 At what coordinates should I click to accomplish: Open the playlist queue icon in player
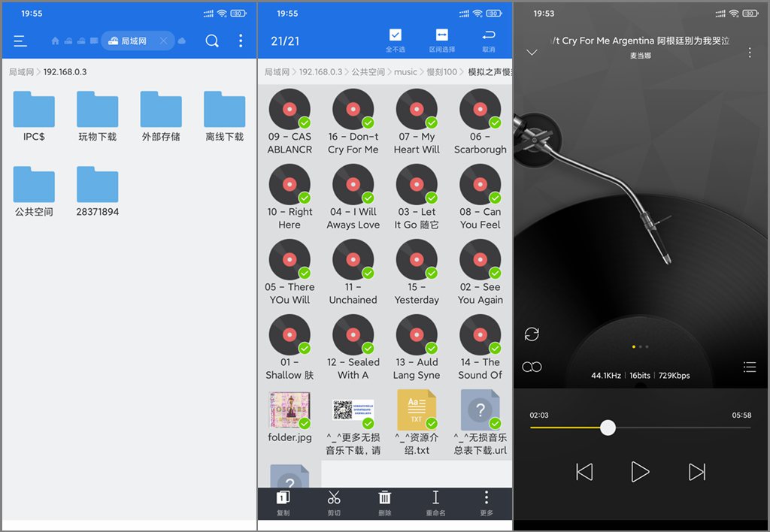coord(750,367)
